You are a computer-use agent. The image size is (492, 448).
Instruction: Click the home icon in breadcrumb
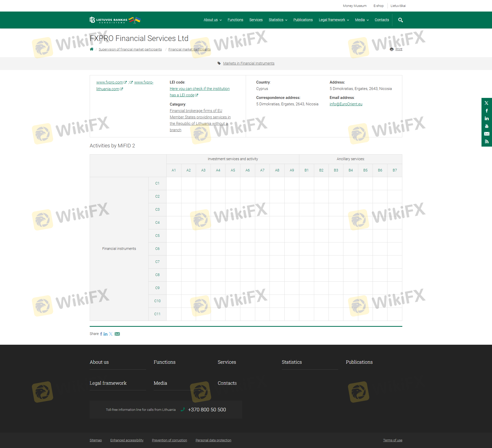point(91,49)
